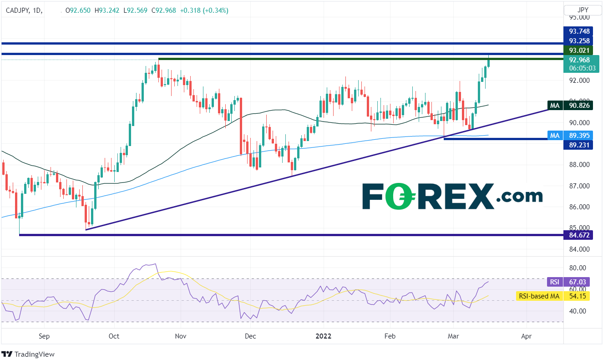608x364 pixels.
Task: Click the 93.258 blue price label
Action: (581, 41)
